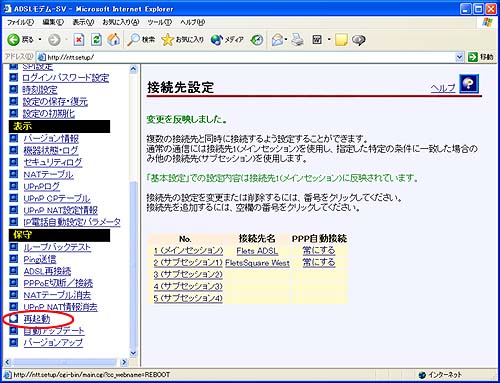The height and width of the screenshot is (383, 500).
Task: Open the セキュリティログ sidebar link
Action: pyautogui.click(x=53, y=162)
